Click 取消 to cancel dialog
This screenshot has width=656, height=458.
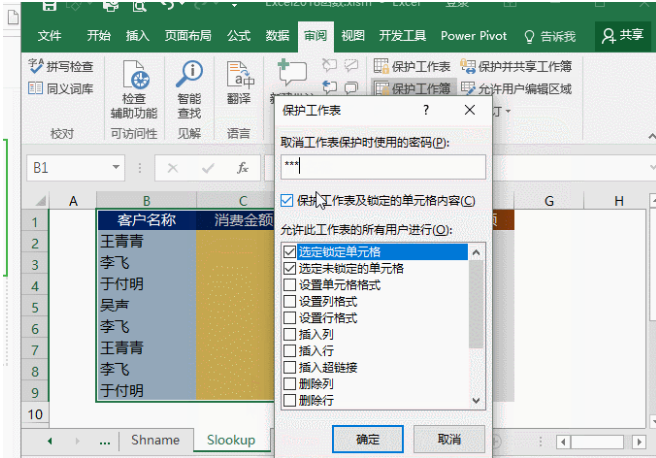pos(449,439)
